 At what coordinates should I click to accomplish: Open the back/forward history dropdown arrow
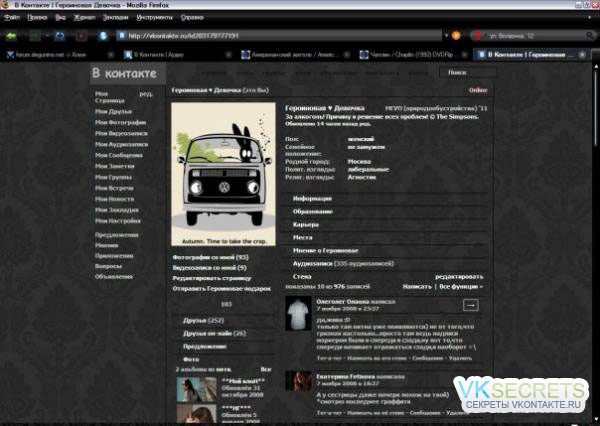click(x=47, y=36)
